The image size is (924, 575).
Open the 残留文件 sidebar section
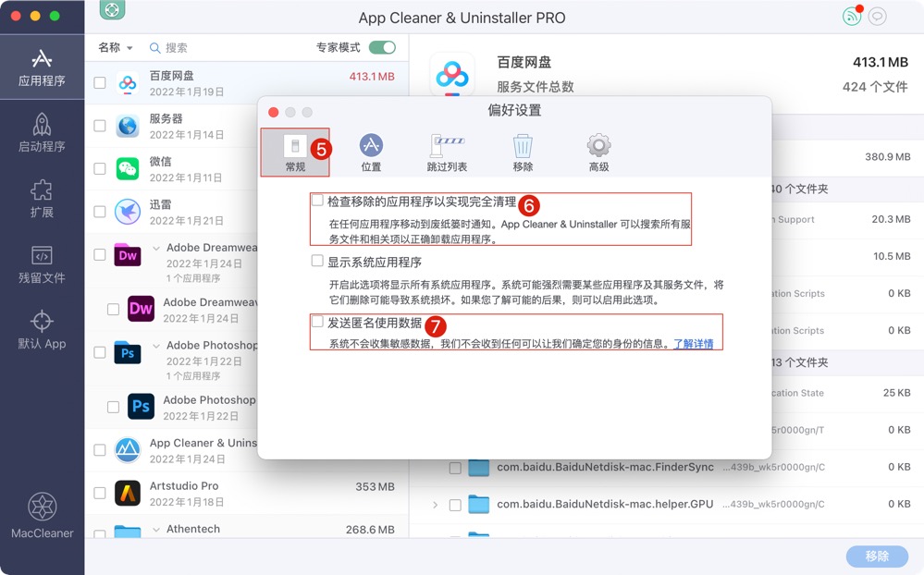pos(42,265)
